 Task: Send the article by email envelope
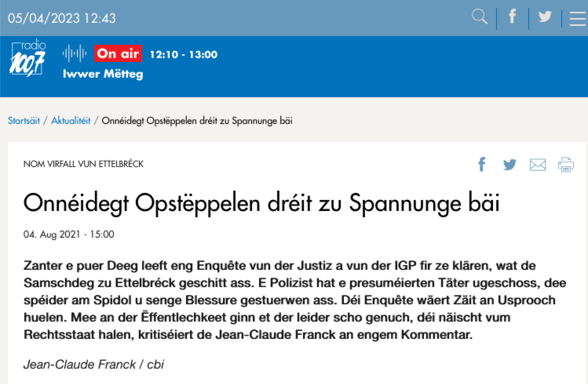[538, 165]
